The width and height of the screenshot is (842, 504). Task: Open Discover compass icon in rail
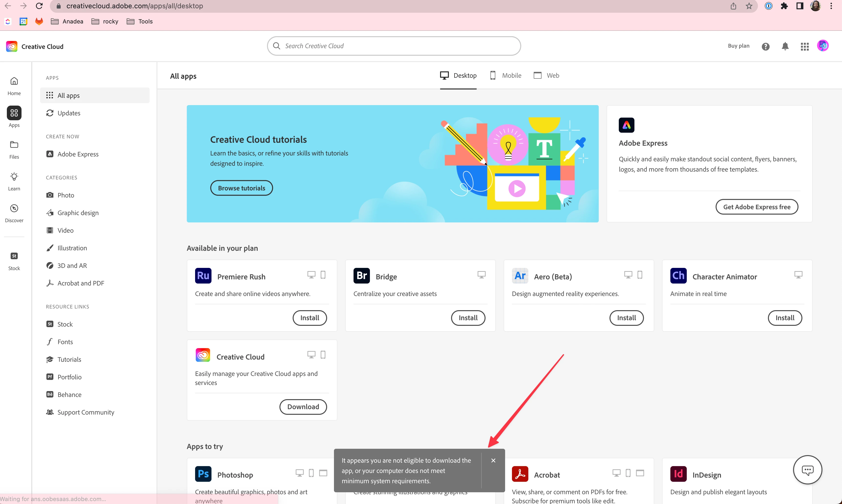point(14,213)
